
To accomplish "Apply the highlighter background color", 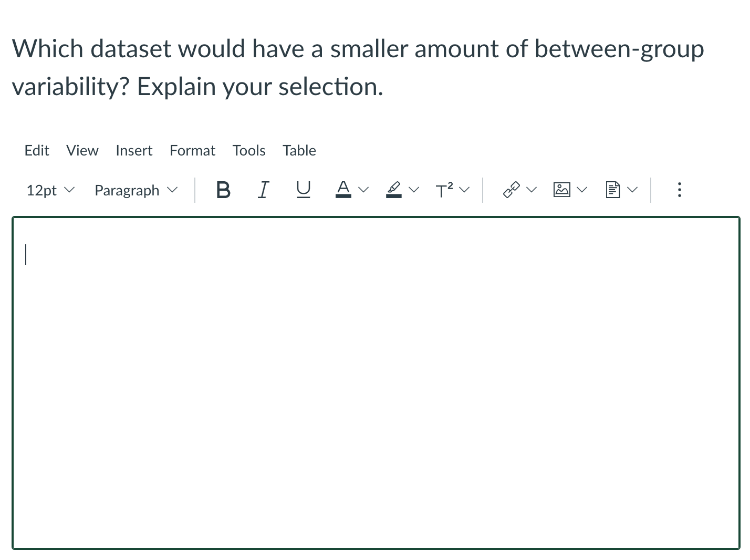I will click(394, 190).
